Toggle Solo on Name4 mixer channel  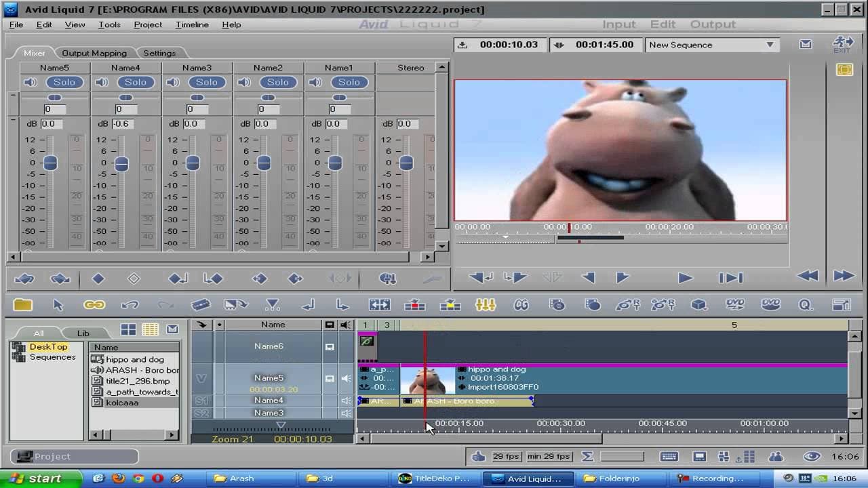tap(136, 82)
